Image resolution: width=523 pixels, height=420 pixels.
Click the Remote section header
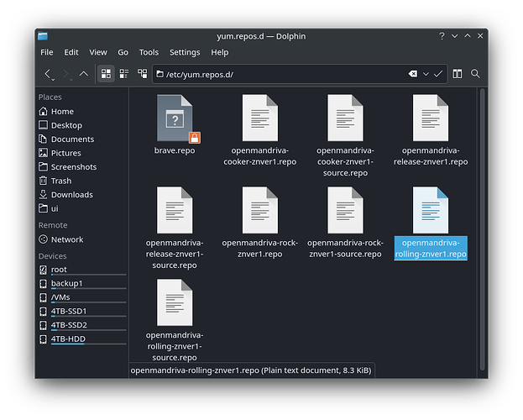pyautogui.click(x=53, y=225)
